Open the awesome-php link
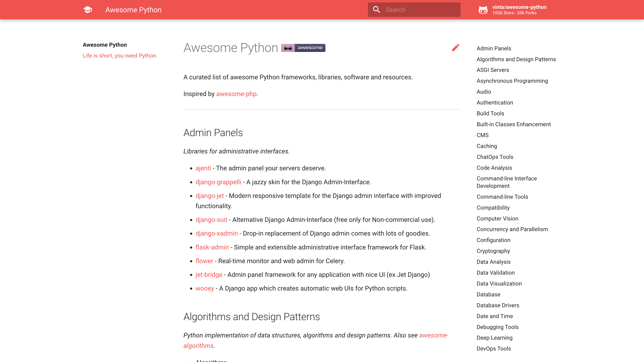 236,94
